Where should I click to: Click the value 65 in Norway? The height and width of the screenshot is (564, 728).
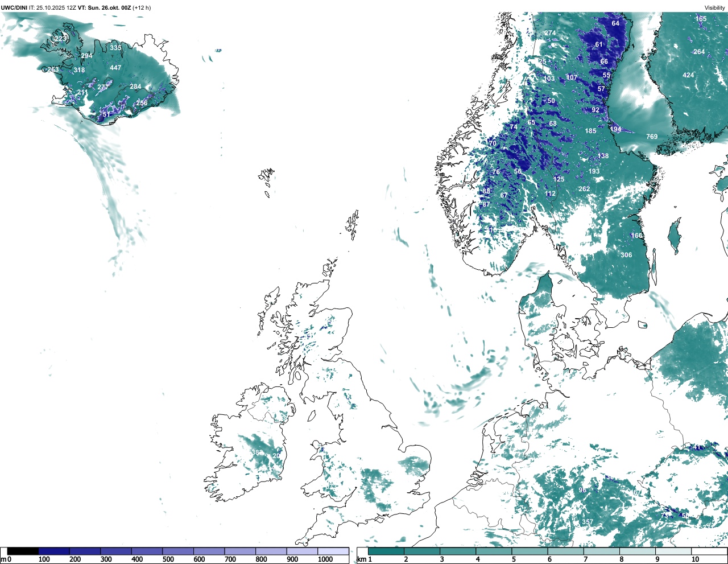(x=531, y=122)
